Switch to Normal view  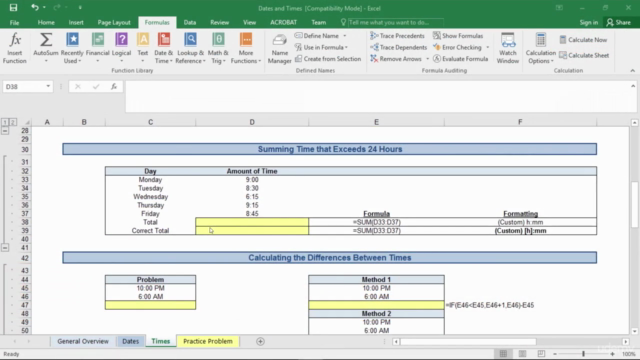(503, 354)
